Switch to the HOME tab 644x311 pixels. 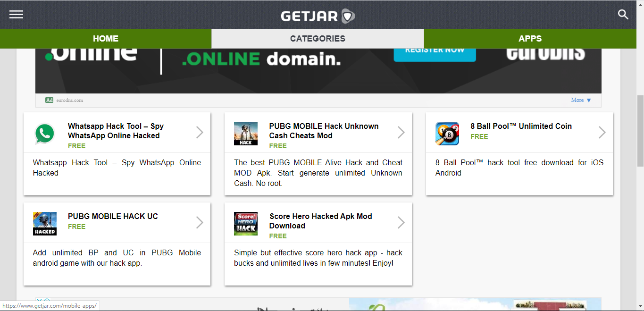[106, 39]
